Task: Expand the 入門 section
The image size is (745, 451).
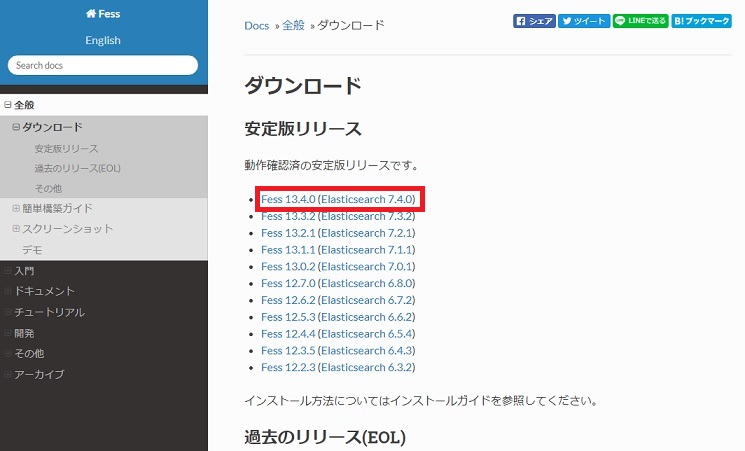Action: [8, 271]
